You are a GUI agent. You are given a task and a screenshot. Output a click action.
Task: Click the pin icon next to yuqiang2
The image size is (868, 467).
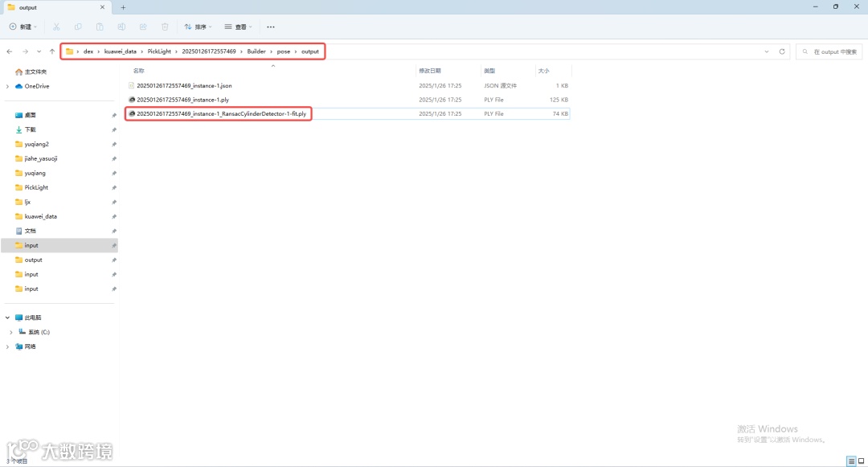pos(114,145)
